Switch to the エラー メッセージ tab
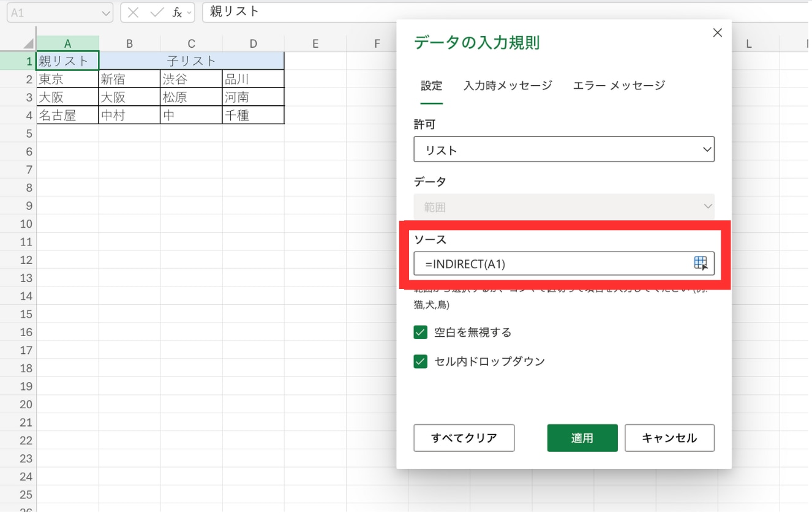The height and width of the screenshot is (513, 812). point(618,86)
